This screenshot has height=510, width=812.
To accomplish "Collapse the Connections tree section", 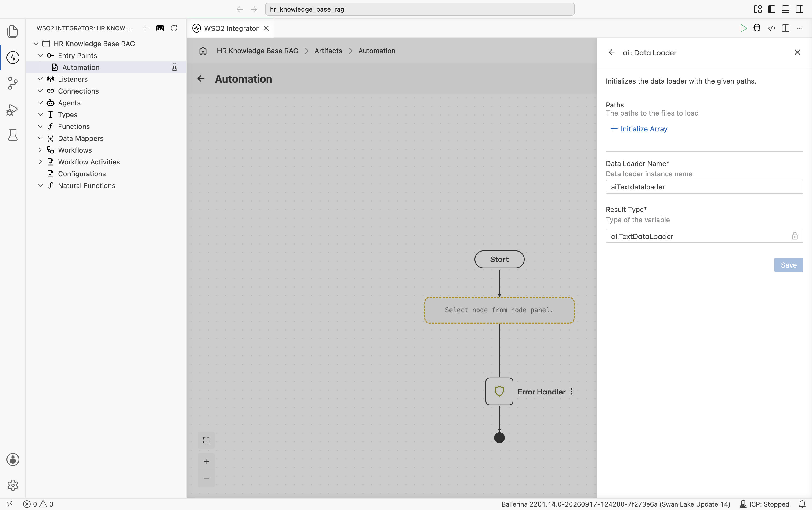I will coord(40,91).
